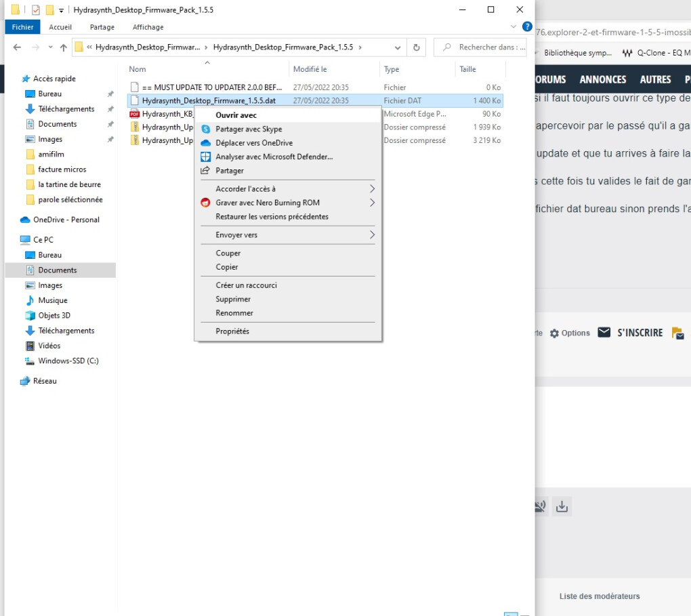
Task: Open OneDrive - Personal in sidebar
Action: pos(66,220)
